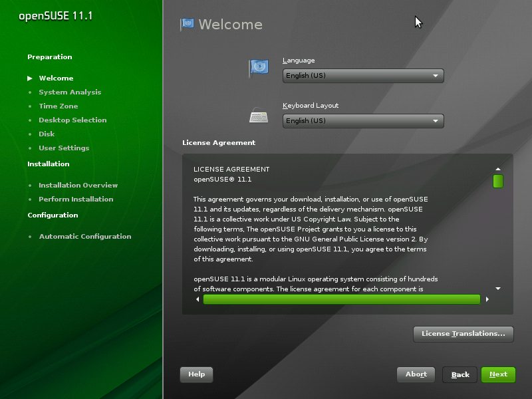Click the openSUSE 11.1 title text
The image size is (532, 399).
[56, 16]
